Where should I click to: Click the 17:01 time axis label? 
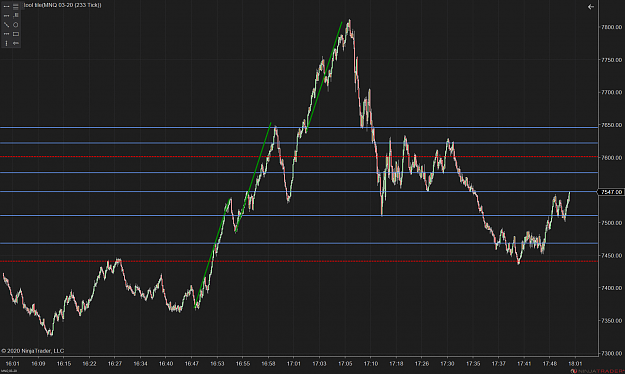pyautogui.click(x=294, y=364)
